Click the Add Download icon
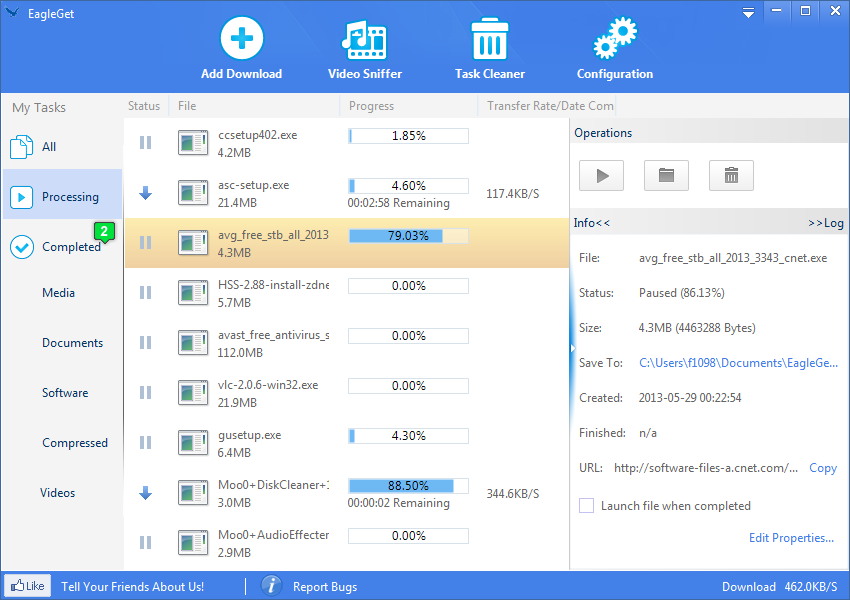The image size is (850, 600). pyautogui.click(x=241, y=40)
